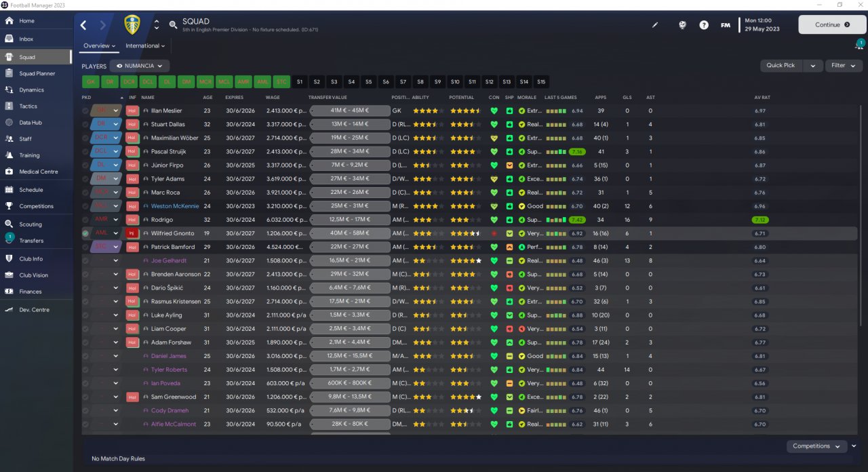The image size is (868, 472).
Task: Click the Continue button
Action: (832, 25)
